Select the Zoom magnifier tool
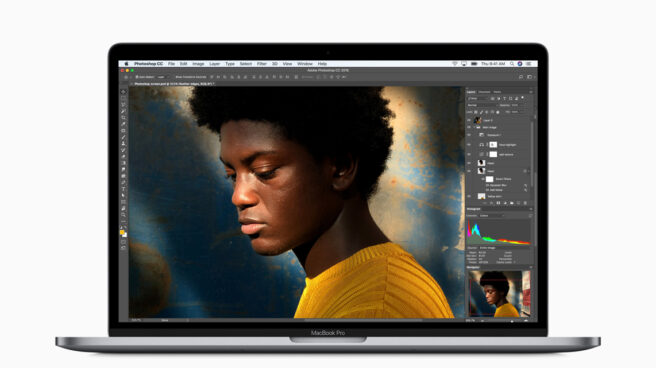 pyautogui.click(x=123, y=214)
